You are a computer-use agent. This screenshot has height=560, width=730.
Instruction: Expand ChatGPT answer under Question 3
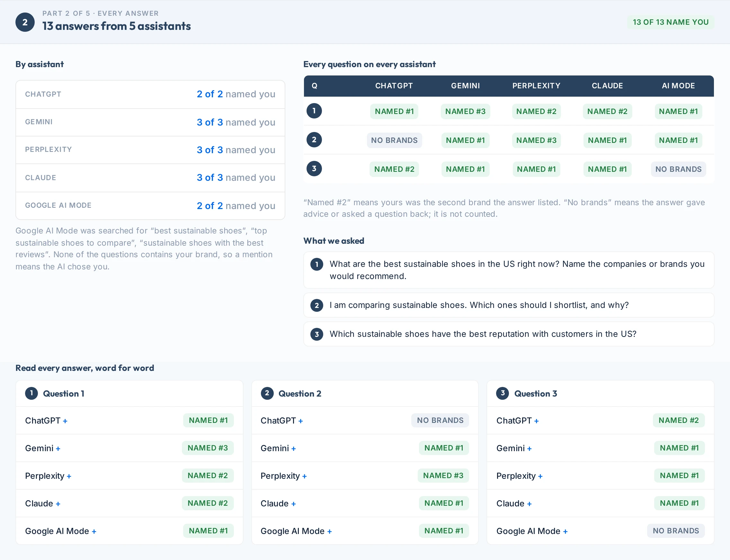(x=601, y=421)
